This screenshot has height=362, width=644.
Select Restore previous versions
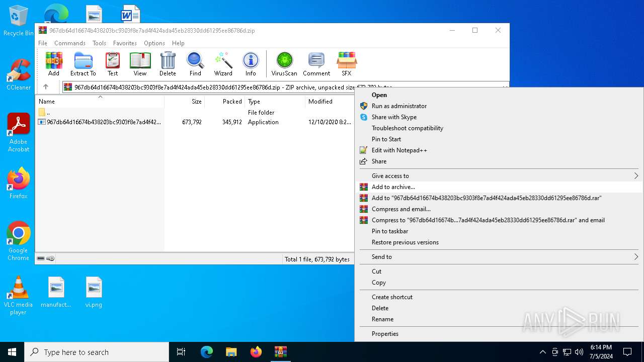pos(499,242)
